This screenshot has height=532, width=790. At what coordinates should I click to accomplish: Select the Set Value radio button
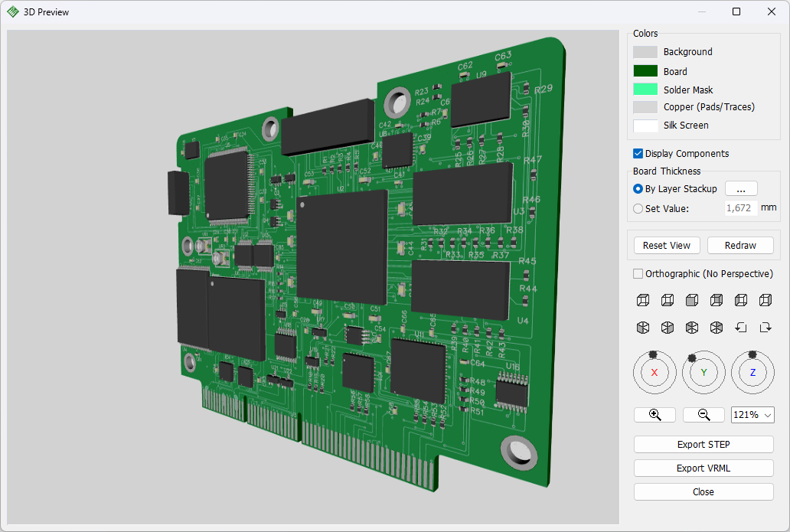click(x=638, y=208)
